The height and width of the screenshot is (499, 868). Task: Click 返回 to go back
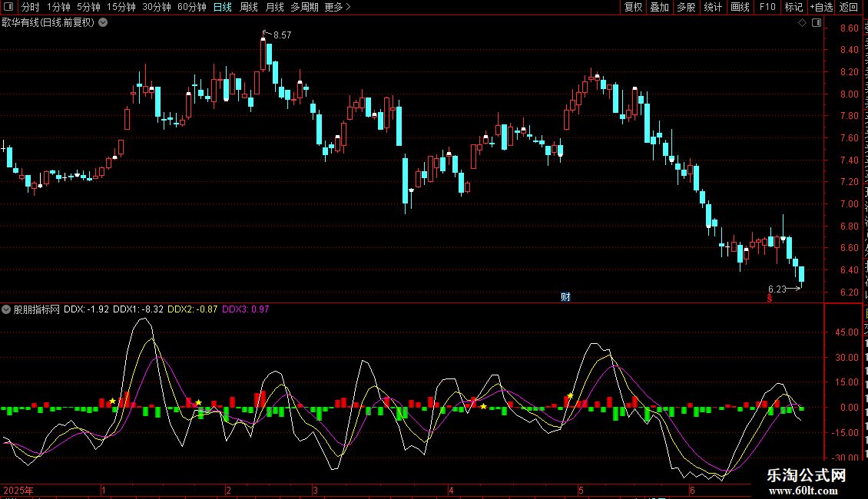(x=849, y=7)
